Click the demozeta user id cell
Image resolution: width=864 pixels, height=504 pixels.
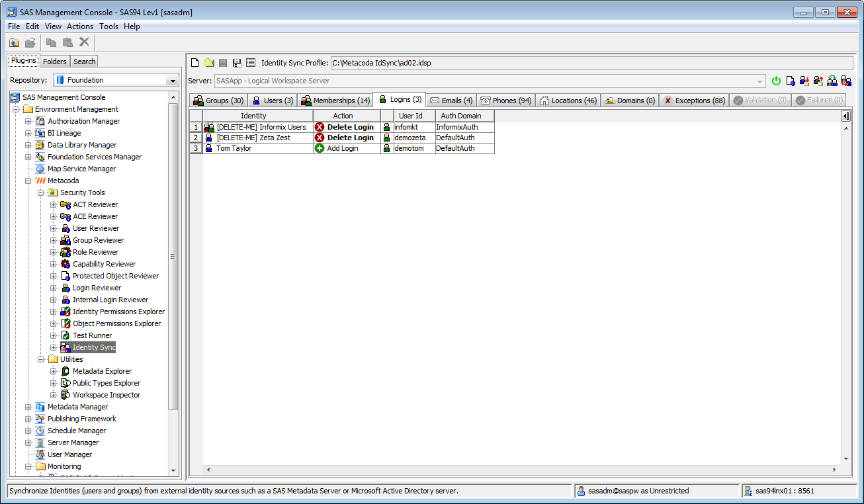coord(413,138)
